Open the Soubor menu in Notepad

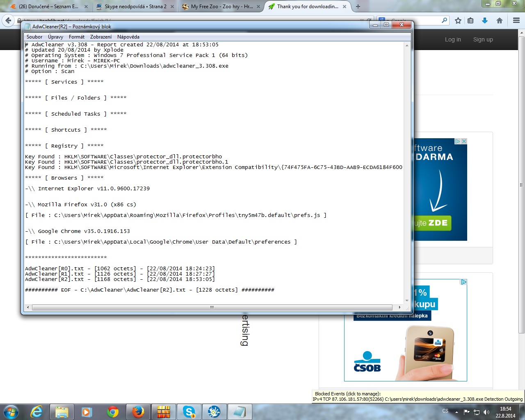pos(34,37)
